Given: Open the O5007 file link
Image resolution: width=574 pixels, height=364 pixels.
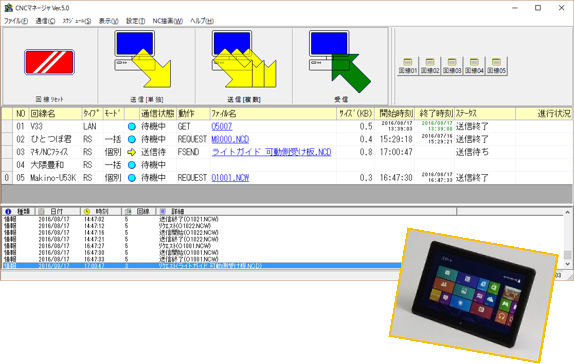Looking at the screenshot, I should 222,126.
